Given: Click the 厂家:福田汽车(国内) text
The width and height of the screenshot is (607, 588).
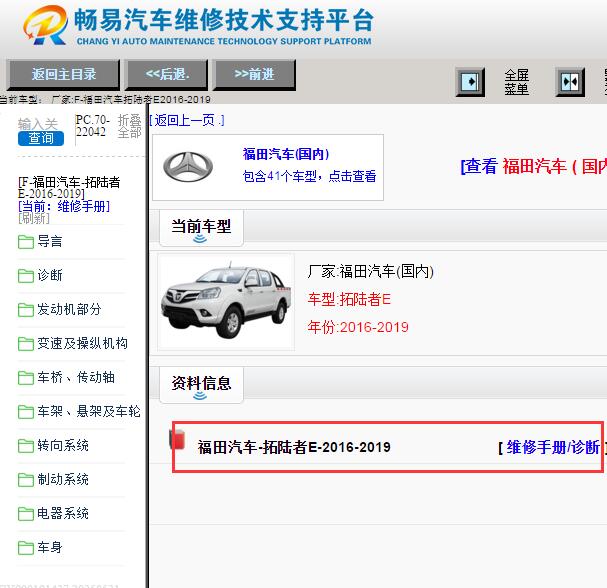Looking at the screenshot, I should tap(370, 271).
